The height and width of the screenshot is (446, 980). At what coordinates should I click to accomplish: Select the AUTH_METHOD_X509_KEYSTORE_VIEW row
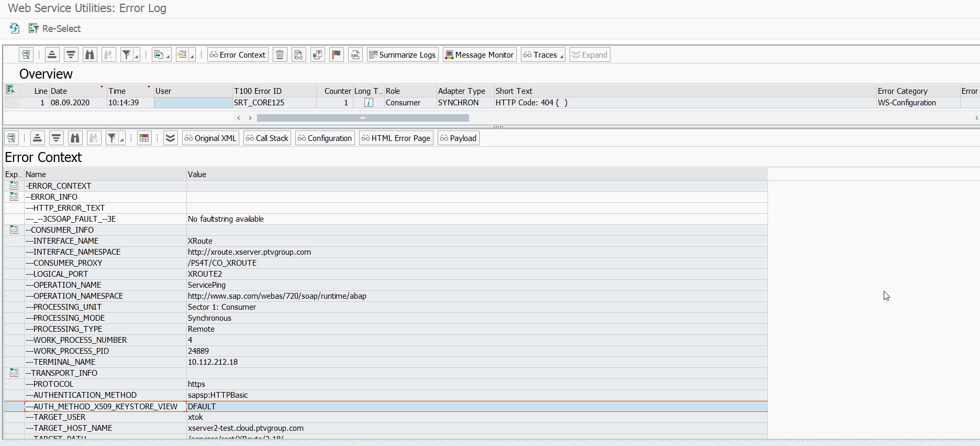tap(105, 407)
